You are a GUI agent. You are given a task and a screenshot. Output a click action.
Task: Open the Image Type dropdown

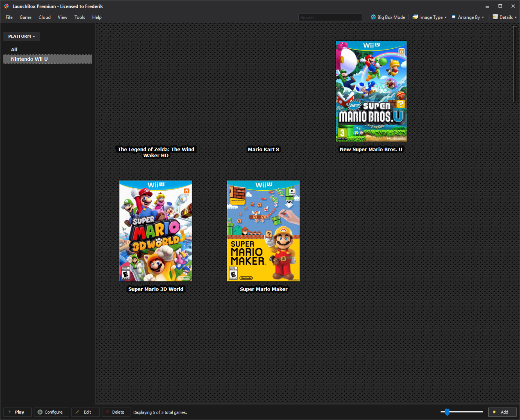point(430,17)
